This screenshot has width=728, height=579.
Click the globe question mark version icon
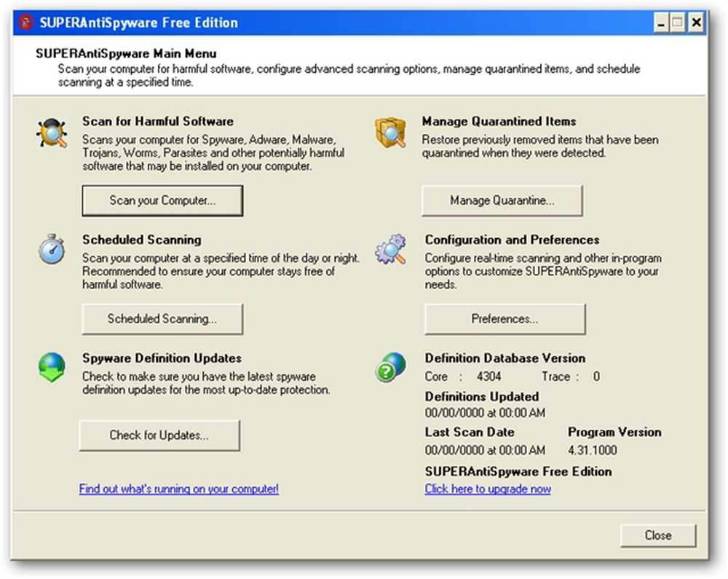point(390,367)
